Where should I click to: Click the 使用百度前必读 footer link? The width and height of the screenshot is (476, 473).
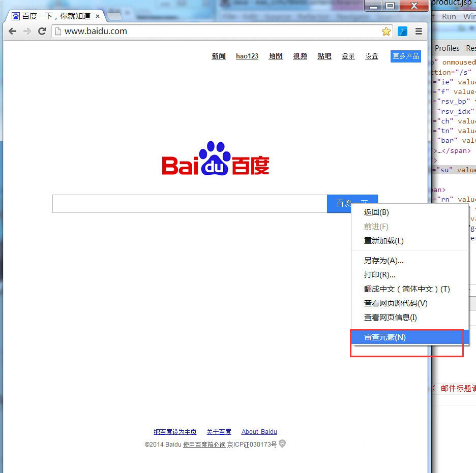pyautogui.click(x=204, y=445)
